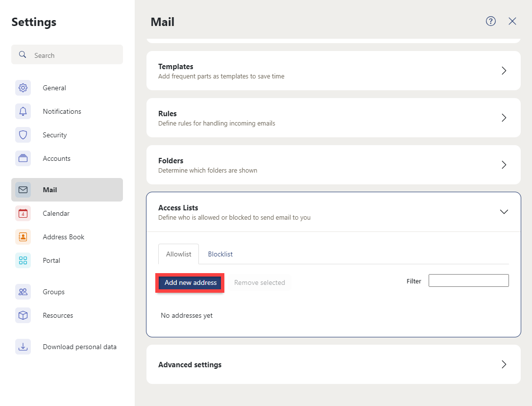532x406 pixels.
Task: Click inside the Filter text field
Action: [468, 280]
